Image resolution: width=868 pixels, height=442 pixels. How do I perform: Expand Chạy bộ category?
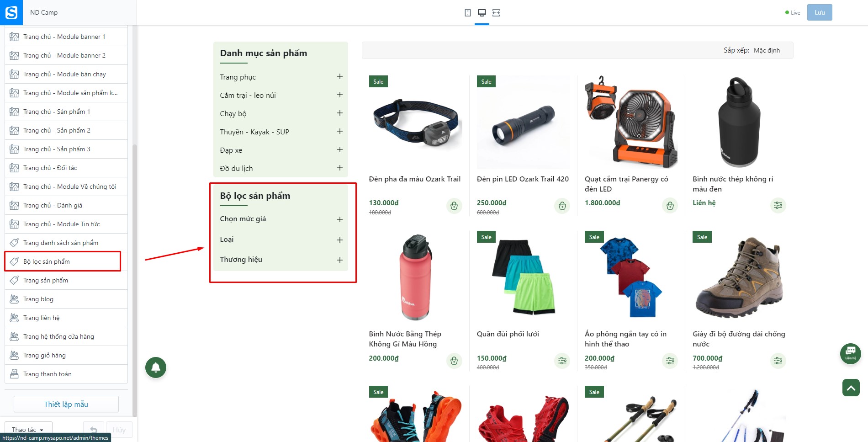point(339,113)
